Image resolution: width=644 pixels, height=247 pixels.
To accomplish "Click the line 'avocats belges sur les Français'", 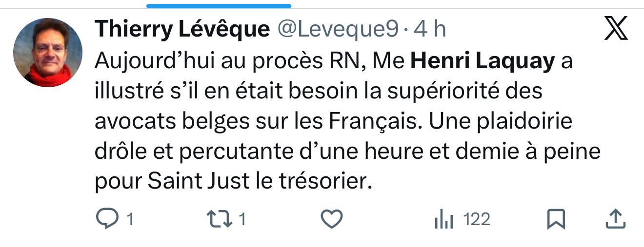I will click(x=258, y=122).
